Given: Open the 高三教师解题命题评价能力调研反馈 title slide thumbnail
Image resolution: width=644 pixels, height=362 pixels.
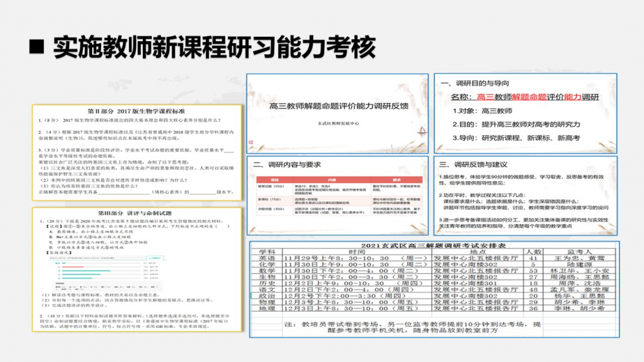Looking at the screenshot, I should 337,113.
